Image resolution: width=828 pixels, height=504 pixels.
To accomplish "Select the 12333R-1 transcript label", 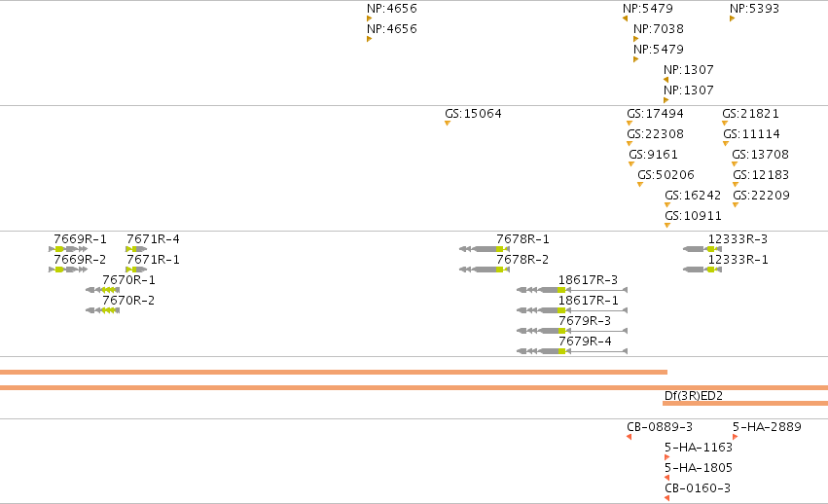I will tap(738, 260).
